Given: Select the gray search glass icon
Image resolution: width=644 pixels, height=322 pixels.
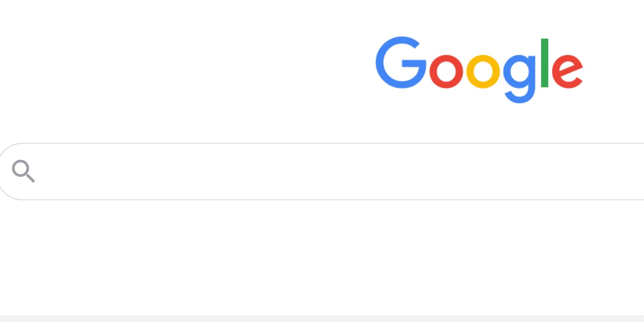Looking at the screenshot, I should click(23, 171).
